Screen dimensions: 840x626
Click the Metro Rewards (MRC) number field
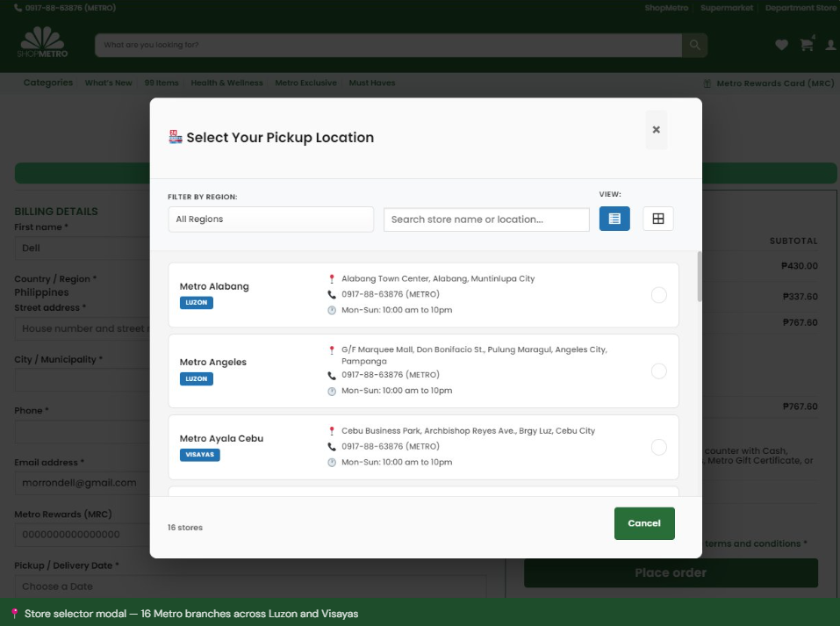(82, 535)
